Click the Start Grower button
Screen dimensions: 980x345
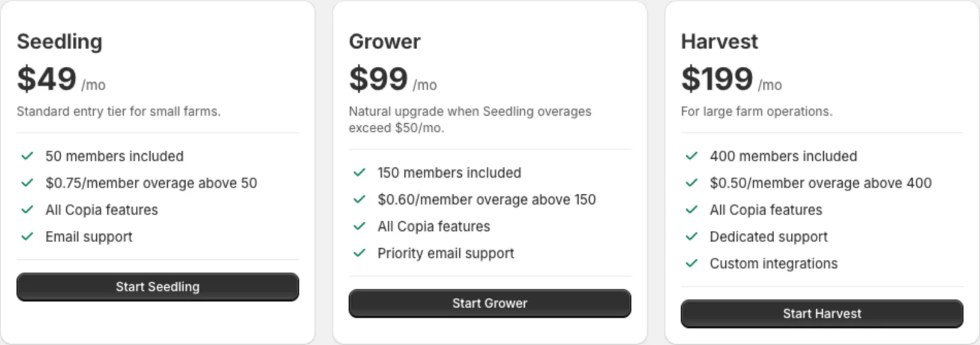point(489,303)
